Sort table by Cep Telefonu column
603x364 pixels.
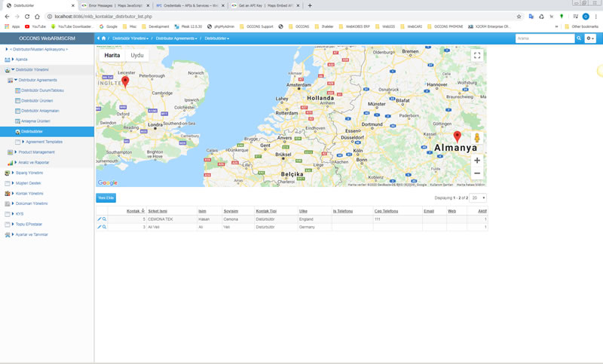pos(386,211)
